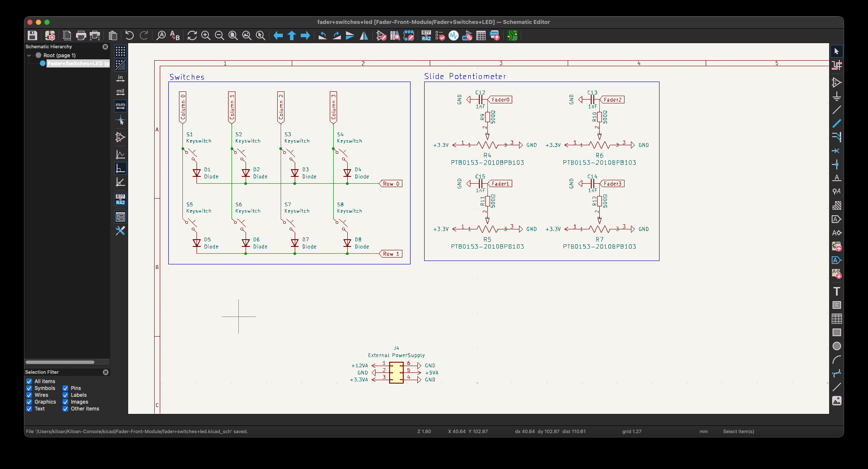This screenshot has width=868, height=469.
Task: Toggle the Pins filter checkbox
Action: [65, 388]
